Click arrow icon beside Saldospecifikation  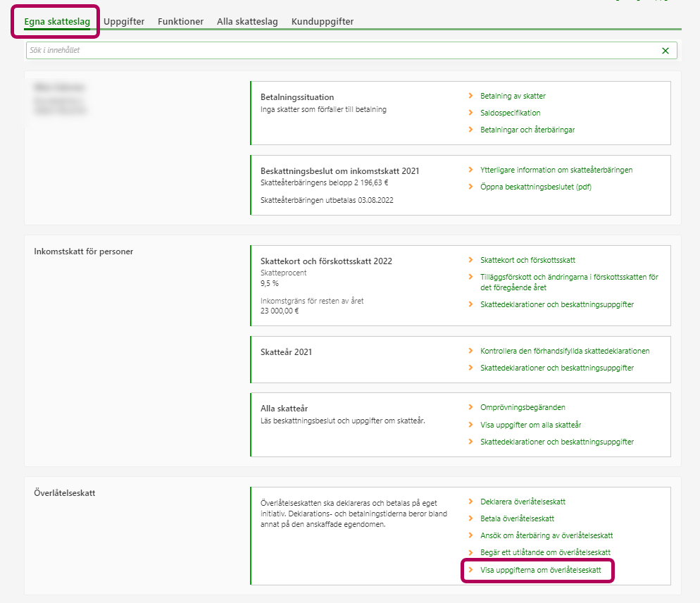click(x=470, y=113)
